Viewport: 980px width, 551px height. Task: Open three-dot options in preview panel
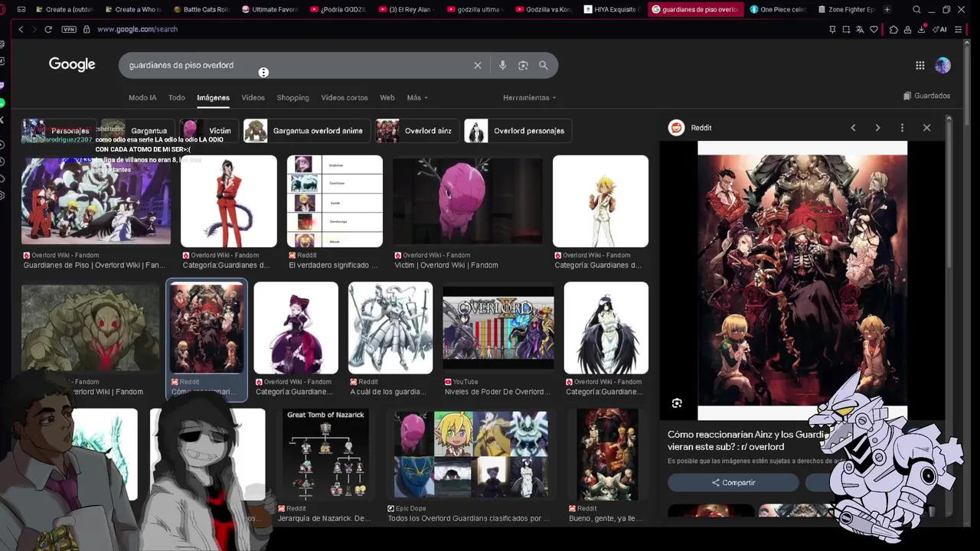pos(902,128)
